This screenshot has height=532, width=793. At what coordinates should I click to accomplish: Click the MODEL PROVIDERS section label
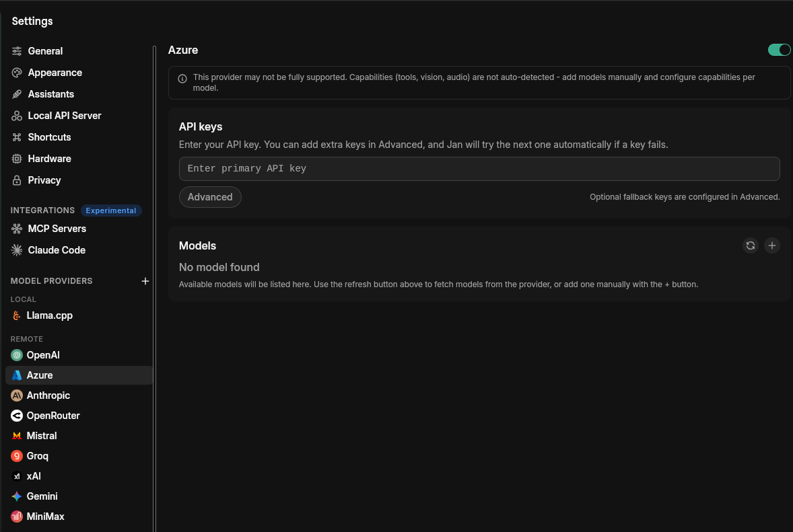click(52, 281)
